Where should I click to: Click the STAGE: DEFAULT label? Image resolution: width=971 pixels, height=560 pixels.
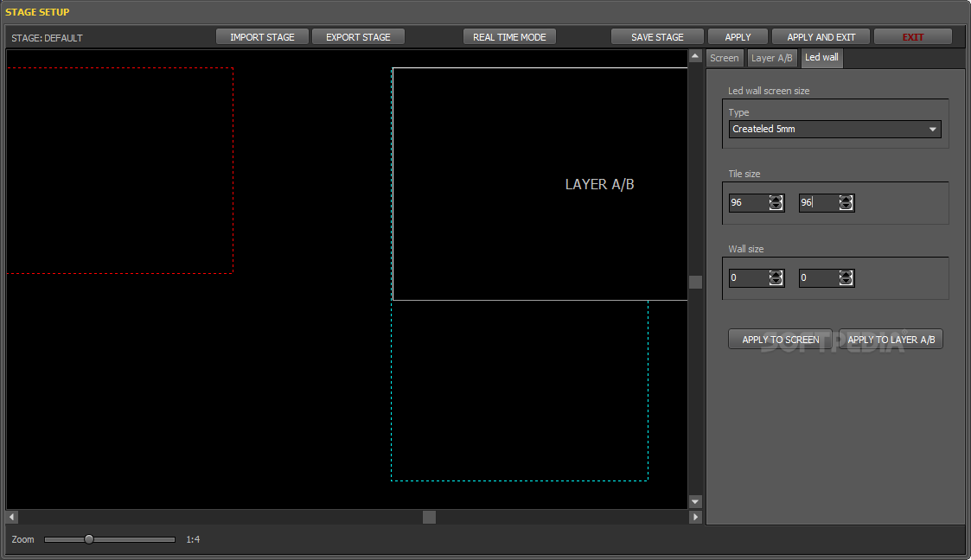[47, 38]
